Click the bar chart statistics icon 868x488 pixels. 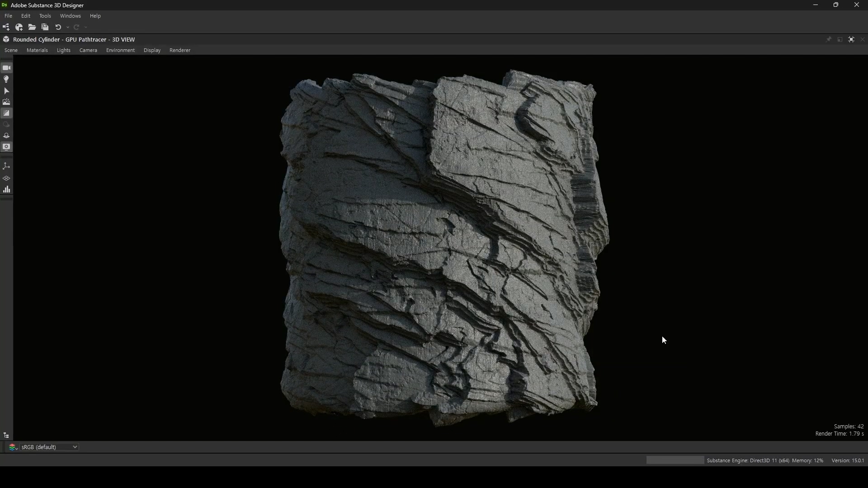(6, 189)
